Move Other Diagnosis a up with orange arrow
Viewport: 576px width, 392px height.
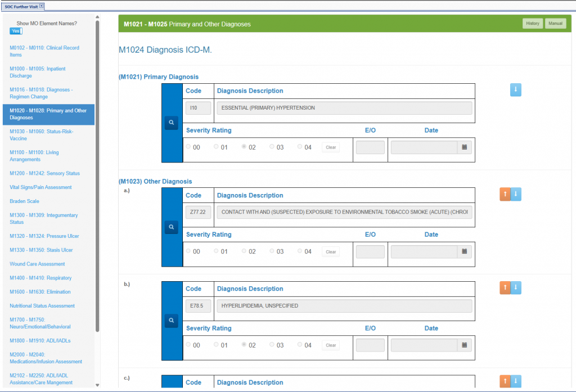[x=505, y=195]
